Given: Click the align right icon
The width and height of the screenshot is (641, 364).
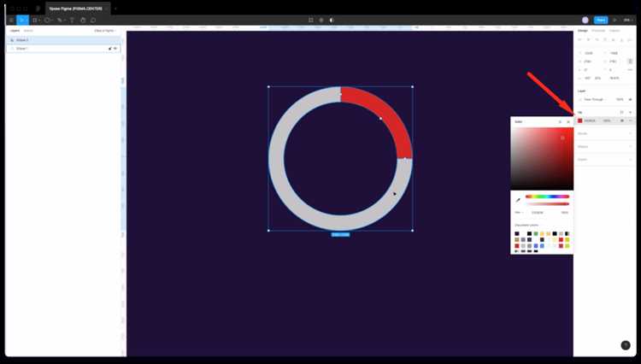Looking at the screenshot, I should click(597, 40).
